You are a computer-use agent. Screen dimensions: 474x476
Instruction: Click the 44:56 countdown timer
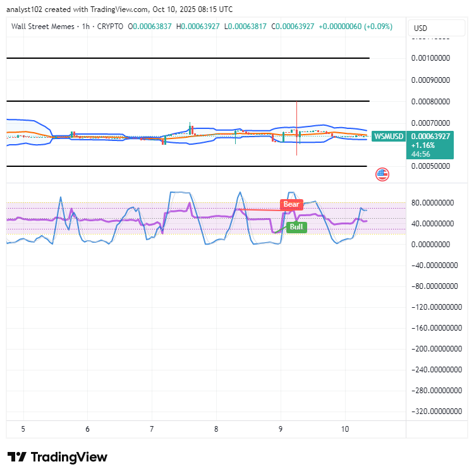[x=420, y=154]
